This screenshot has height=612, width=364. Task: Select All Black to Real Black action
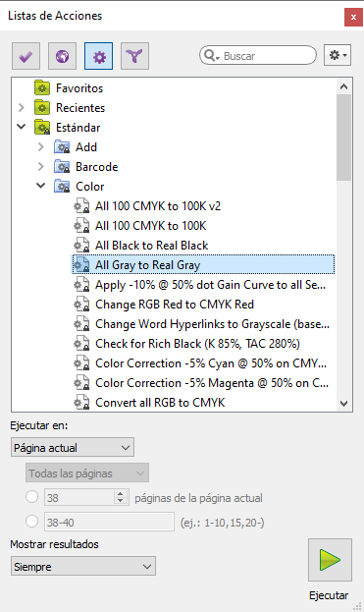[x=152, y=246]
